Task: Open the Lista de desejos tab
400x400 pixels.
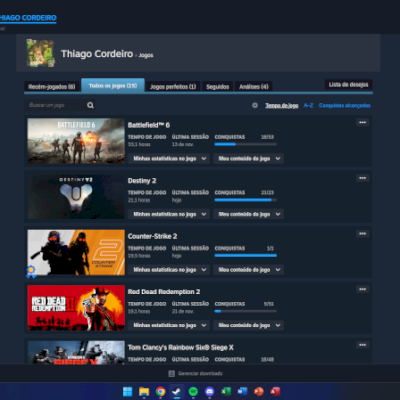Action: 348,85
